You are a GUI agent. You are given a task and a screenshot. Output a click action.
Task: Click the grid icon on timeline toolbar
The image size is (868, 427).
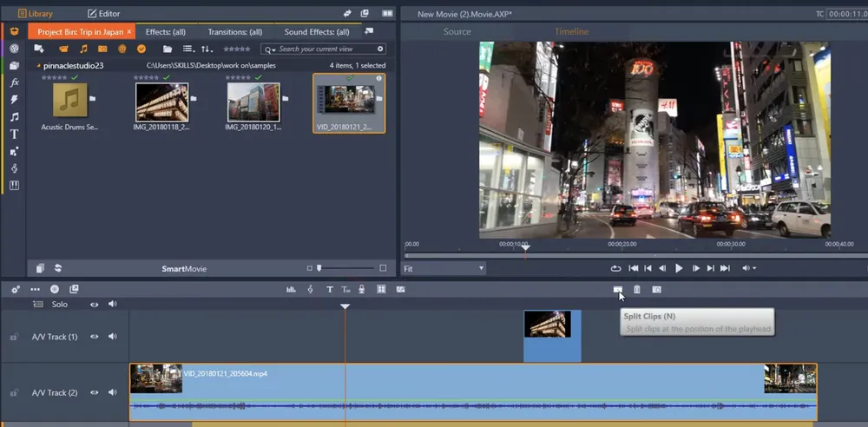[381, 289]
